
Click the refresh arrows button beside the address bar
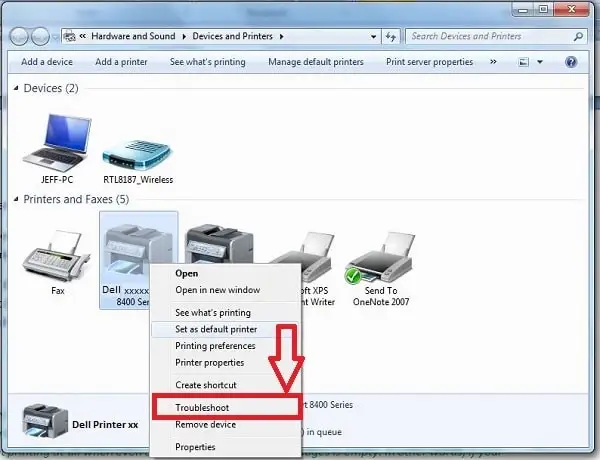click(391, 36)
